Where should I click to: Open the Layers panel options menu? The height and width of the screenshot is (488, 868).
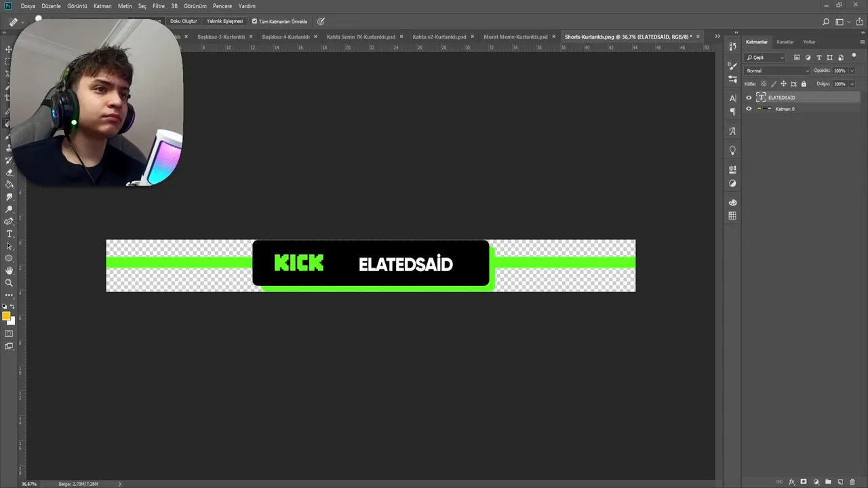[863, 42]
